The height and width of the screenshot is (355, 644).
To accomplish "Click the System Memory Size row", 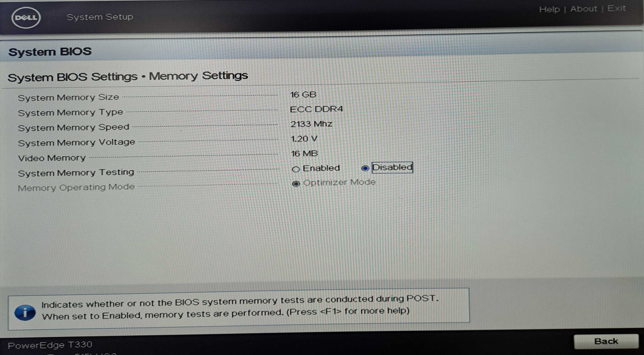I will point(68,97).
